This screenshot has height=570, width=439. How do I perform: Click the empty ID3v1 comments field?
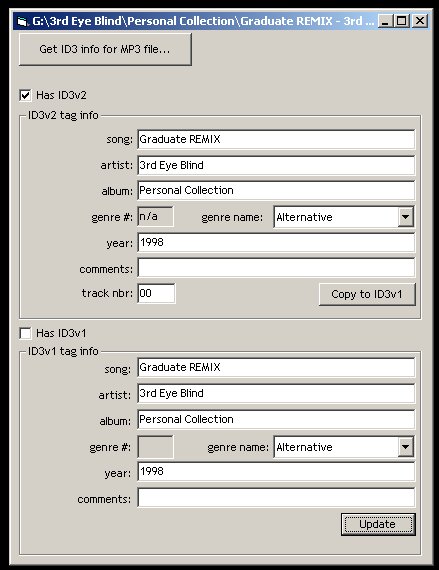click(276, 498)
